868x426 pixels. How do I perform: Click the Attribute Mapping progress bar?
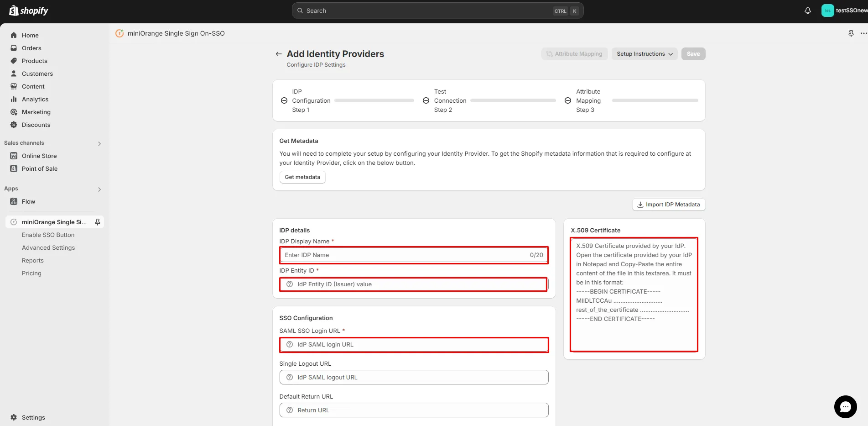(655, 100)
